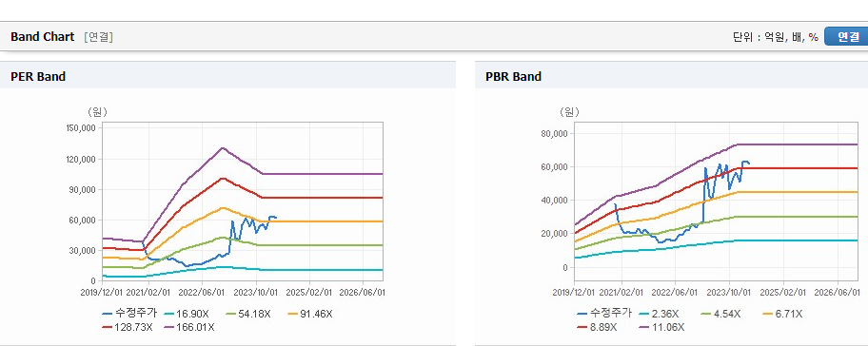Click 120,000 on PER chart y-axis
The width and height of the screenshot is (868, 346).
pyautogui.click(x=82, y=159)
